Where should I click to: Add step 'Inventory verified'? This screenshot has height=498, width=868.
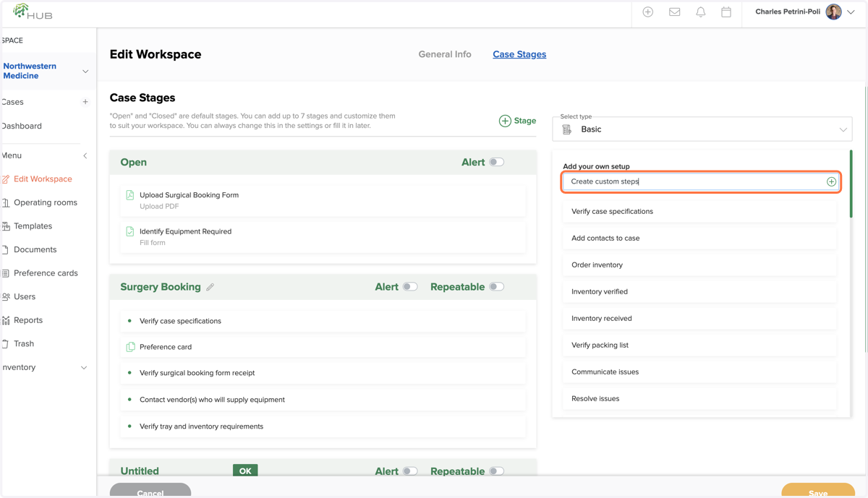699,292
